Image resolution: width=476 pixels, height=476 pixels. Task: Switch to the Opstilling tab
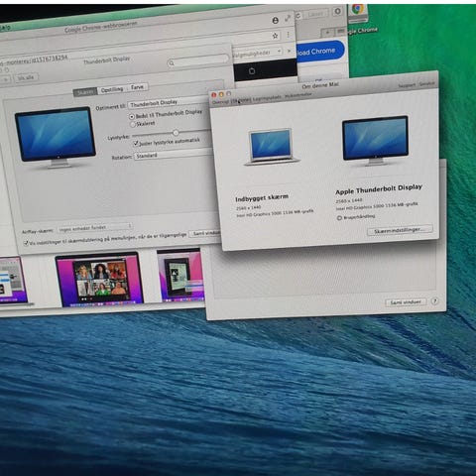[x=112, y=89]
